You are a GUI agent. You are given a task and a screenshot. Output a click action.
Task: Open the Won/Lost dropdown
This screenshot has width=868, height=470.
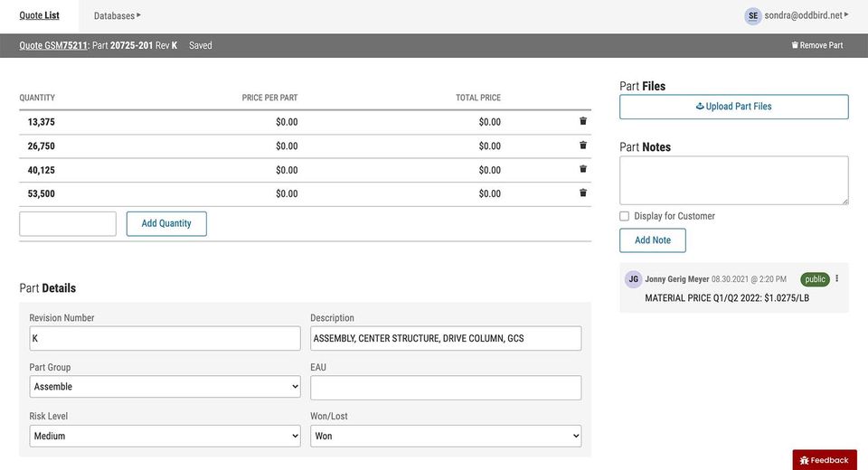[446, 436]
